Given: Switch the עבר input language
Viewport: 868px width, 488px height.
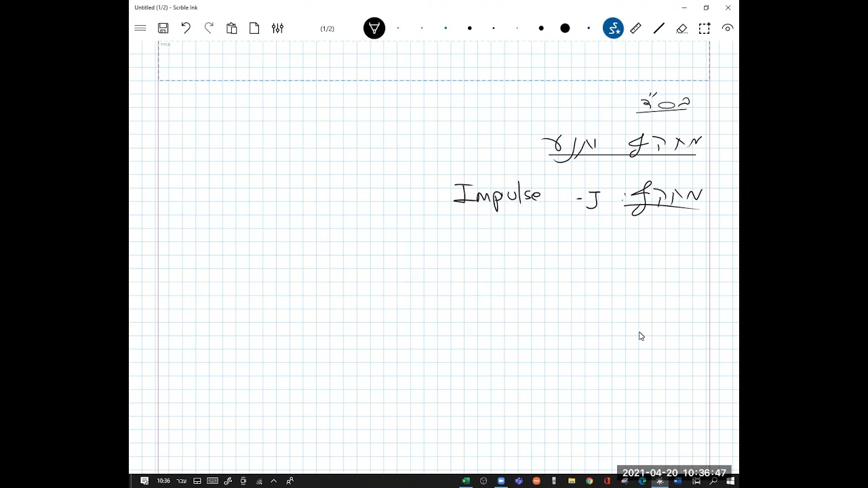Looking at the screenshot, I should pyautogui.click(x=181, y=481).
